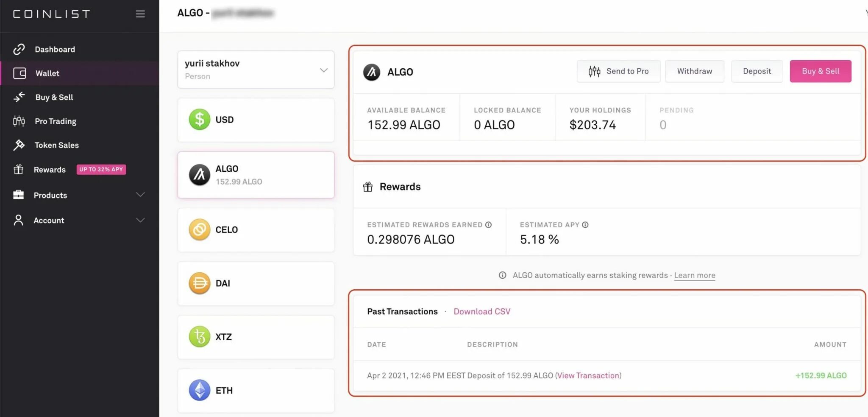Click info icon beside Estimated Rewards Earned
The image size is (868, 417).
(x=489, y=225)
